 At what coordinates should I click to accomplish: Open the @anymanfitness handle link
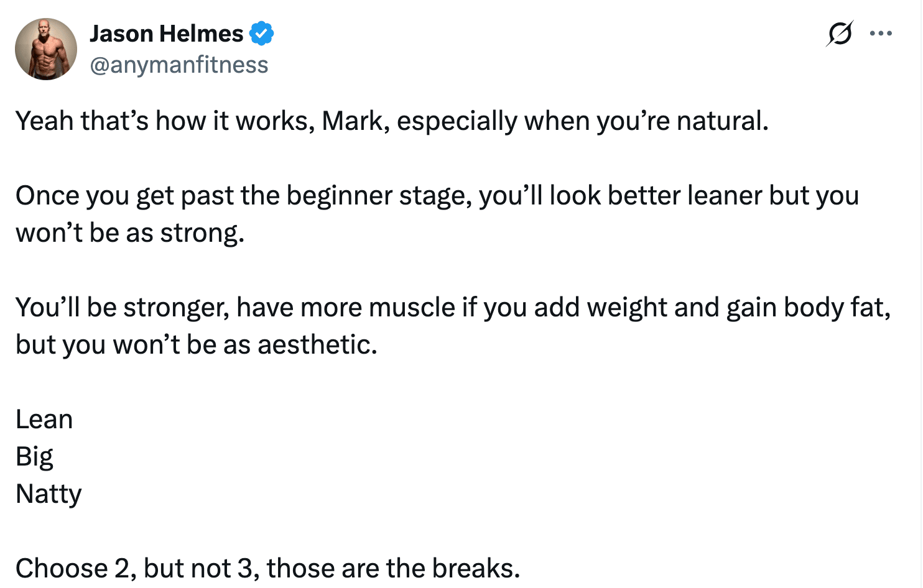tap(179, 65)
